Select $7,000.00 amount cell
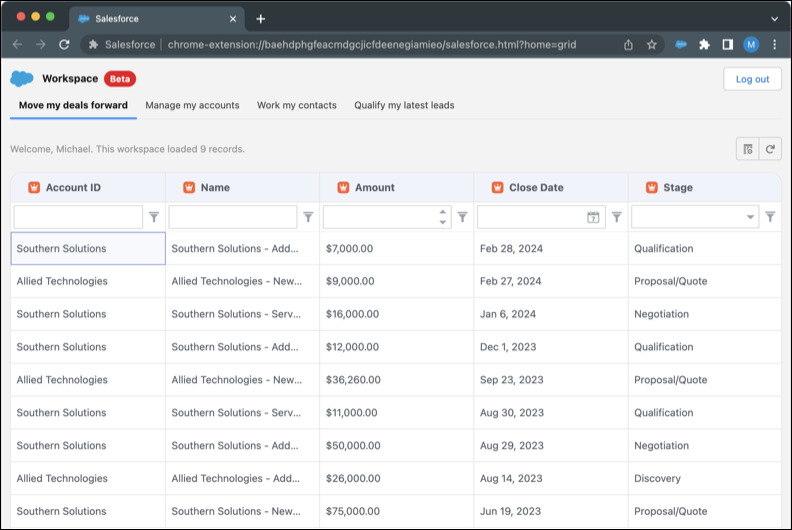792x530 pixels. [397, 249]
